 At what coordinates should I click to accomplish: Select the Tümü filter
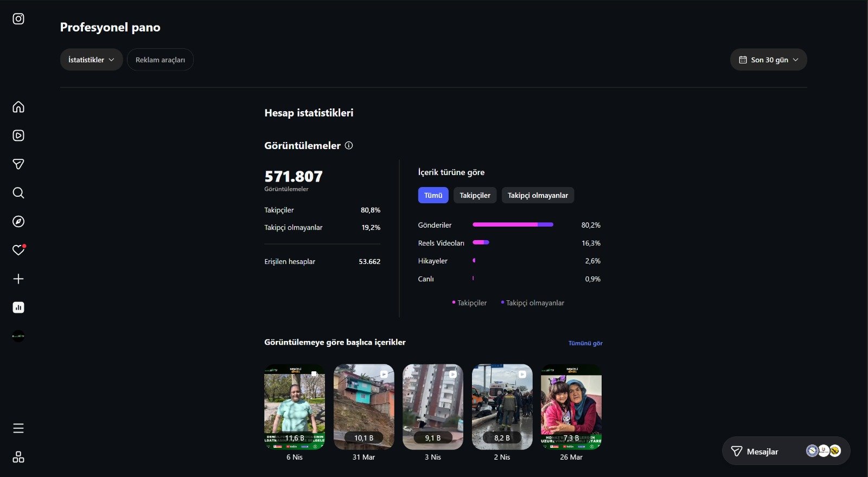point(433,195)
